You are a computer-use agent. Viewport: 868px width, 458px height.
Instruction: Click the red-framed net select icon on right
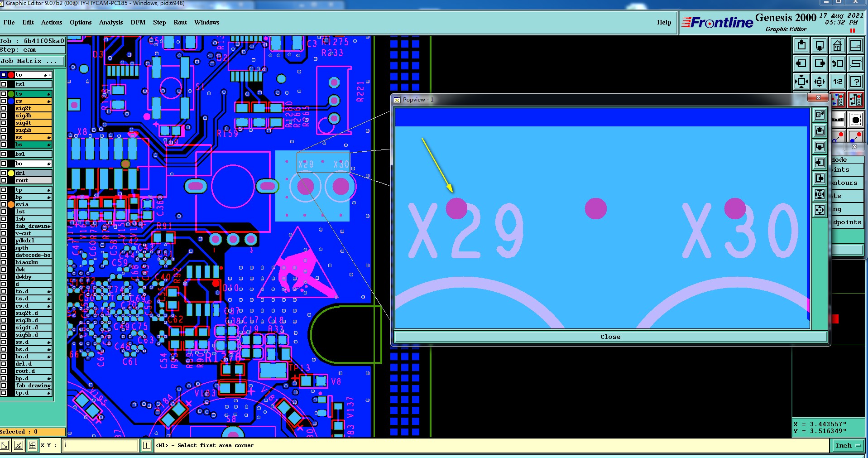click(x=856, y=100)
